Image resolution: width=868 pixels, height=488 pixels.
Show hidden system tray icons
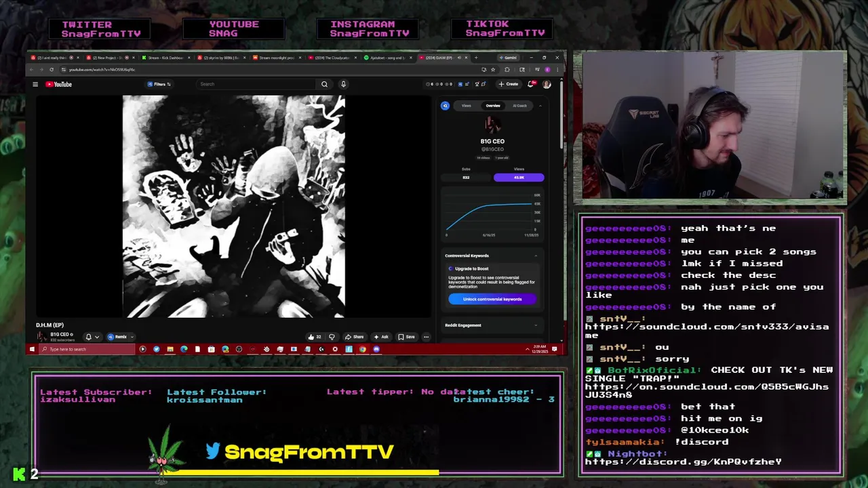[528, 349]
